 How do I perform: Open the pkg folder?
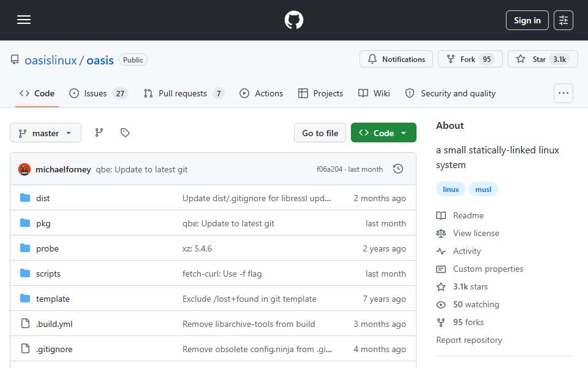pyautogui.click(x=43, y=223)
